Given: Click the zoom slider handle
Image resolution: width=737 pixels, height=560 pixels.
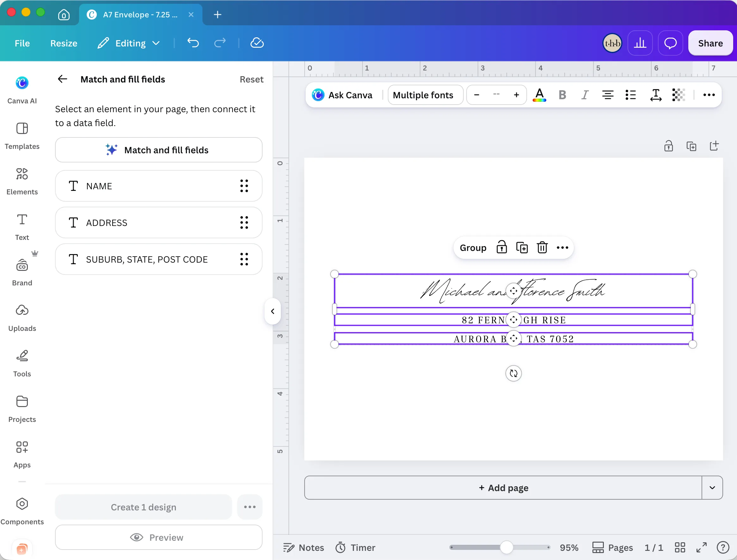Looking at the screenshot, I should pyautogui.click(x=506, y=547).
